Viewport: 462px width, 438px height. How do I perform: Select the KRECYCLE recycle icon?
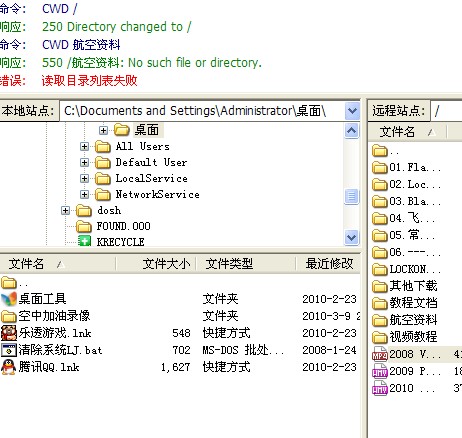[84, 241]
